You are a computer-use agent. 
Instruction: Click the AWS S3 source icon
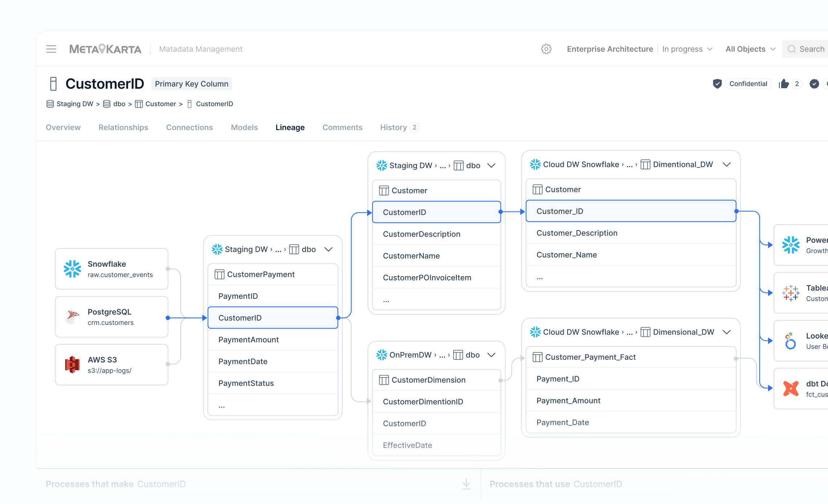pos(72,365)
